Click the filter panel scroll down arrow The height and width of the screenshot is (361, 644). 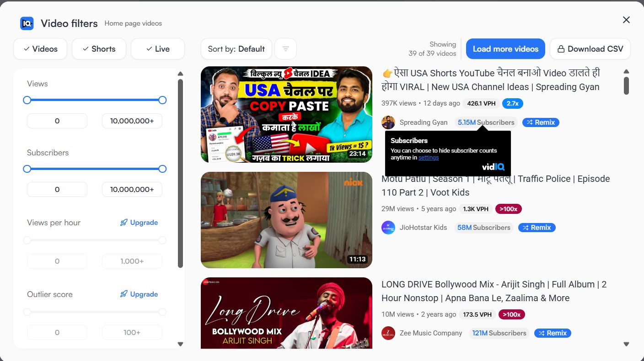[180, 344]
